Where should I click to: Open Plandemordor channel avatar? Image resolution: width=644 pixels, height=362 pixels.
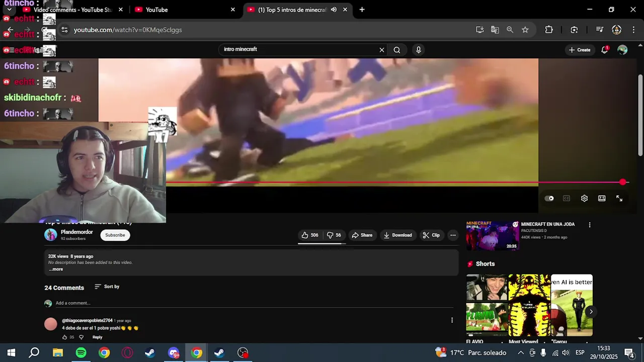[51, 235]
